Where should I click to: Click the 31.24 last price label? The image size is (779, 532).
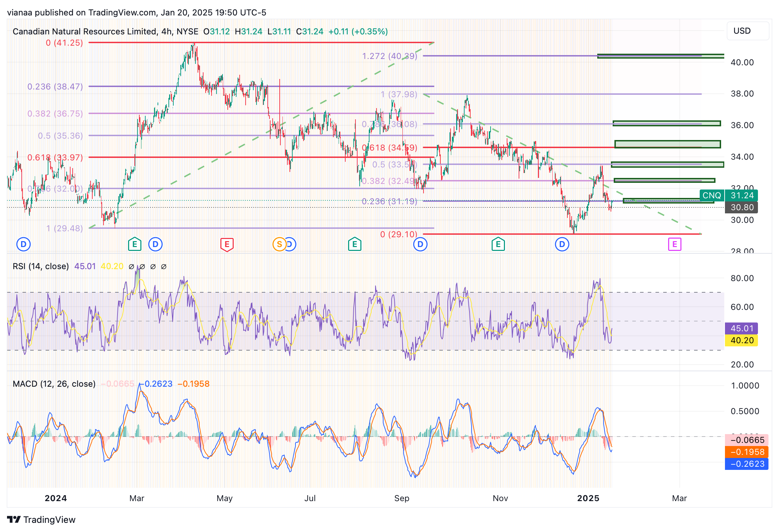click(x=742, y=195)
